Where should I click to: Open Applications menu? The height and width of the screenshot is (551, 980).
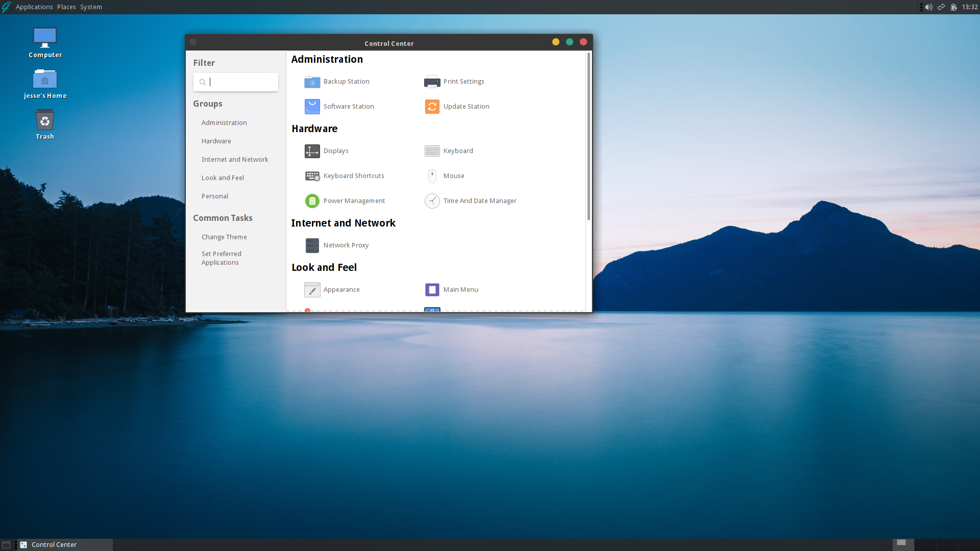pyautogui.click(x=34, y=7)
